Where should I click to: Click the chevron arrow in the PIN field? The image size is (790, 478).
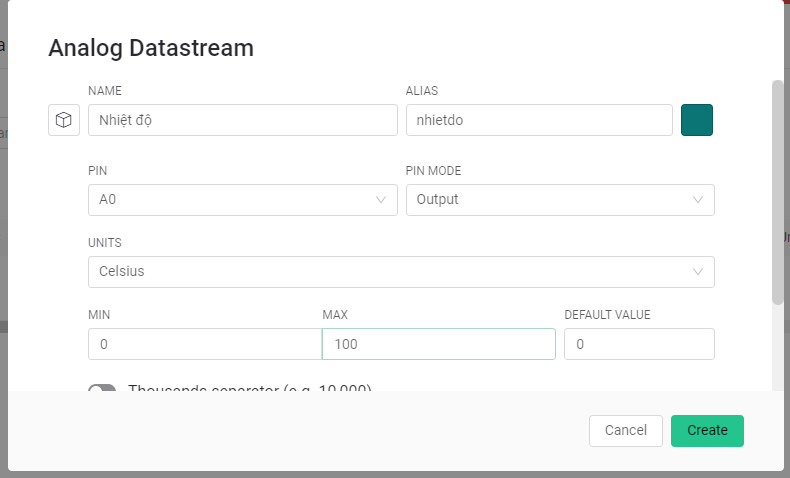pyautogui.click(x=381, y=200)
